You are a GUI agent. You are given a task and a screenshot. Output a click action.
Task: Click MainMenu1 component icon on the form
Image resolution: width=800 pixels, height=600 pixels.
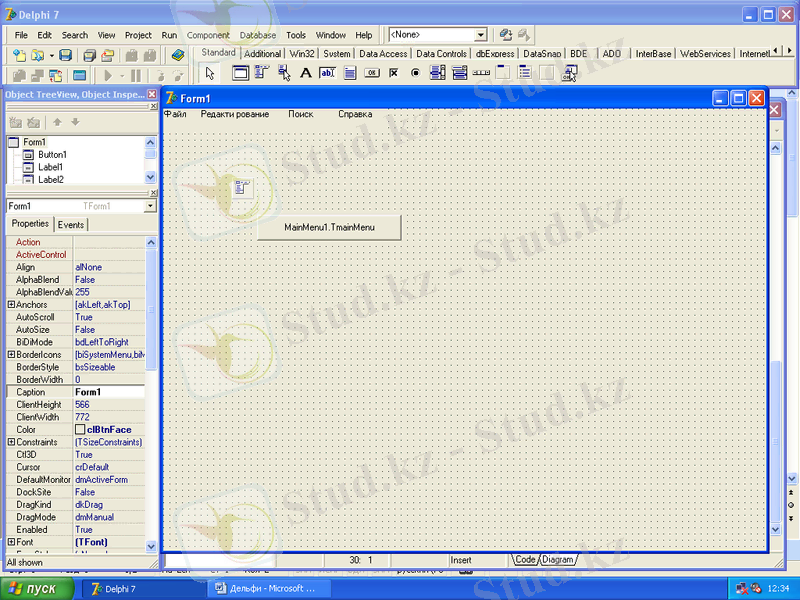(242, 188)
